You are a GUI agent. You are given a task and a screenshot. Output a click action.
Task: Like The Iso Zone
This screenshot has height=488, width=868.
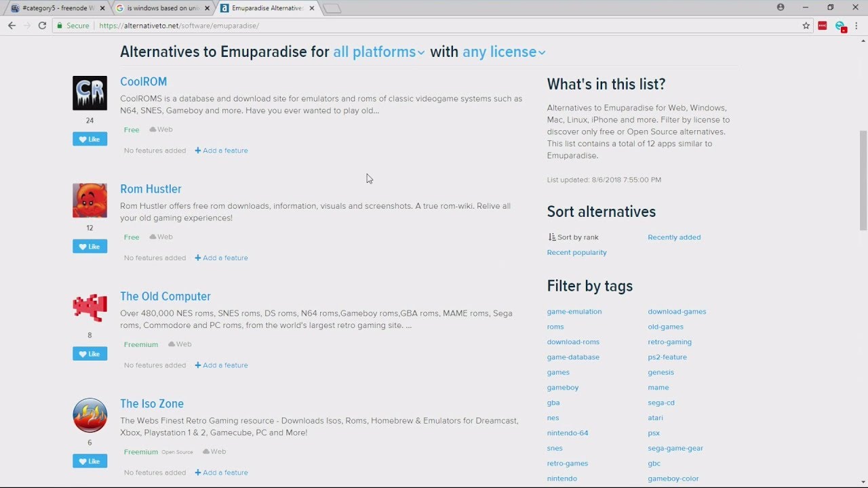click(90, 462)
